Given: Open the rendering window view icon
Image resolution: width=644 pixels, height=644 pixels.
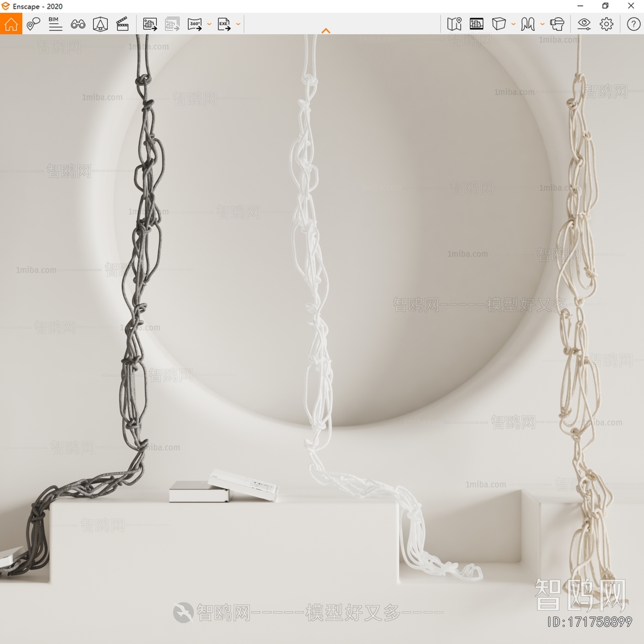Looking at the screenshot, I should (476, 24).
